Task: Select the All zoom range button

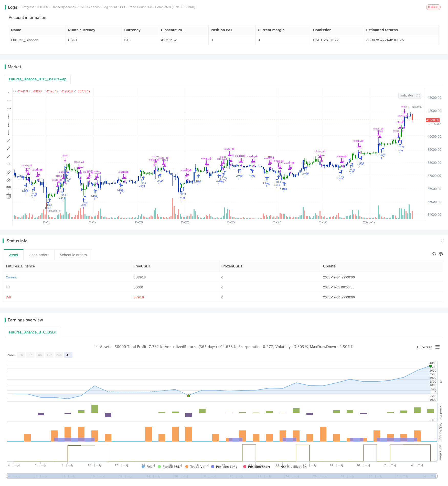Action: click(x=68, y=355)
